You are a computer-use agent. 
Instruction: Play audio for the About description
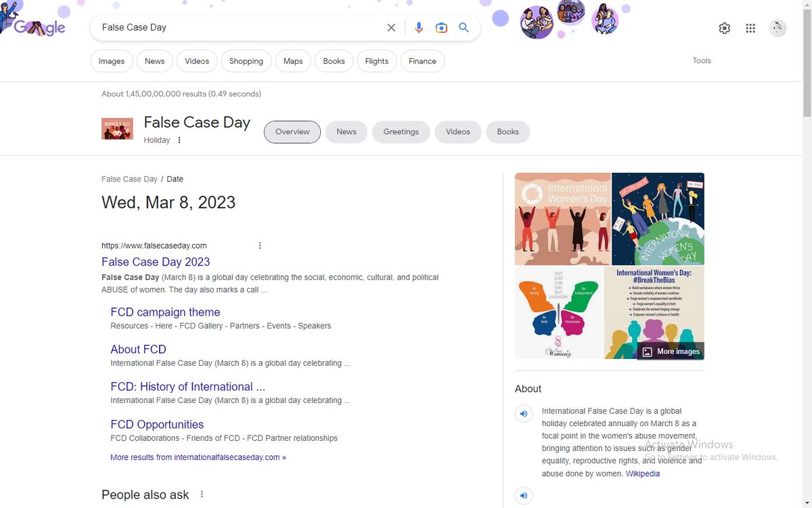[524, 413]
